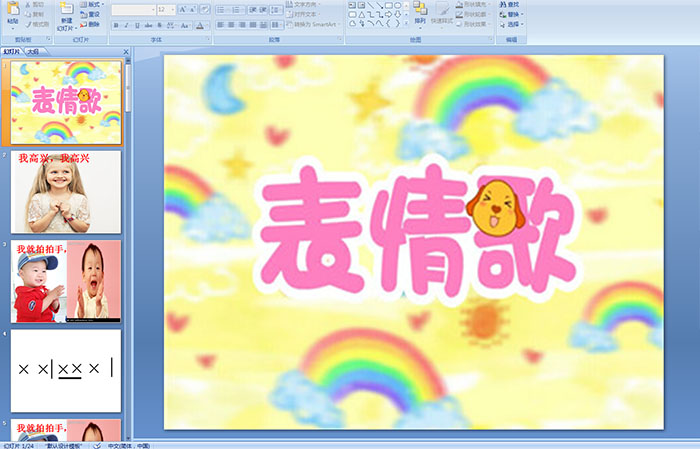Open the Shape Effects menu

(474, 24)
